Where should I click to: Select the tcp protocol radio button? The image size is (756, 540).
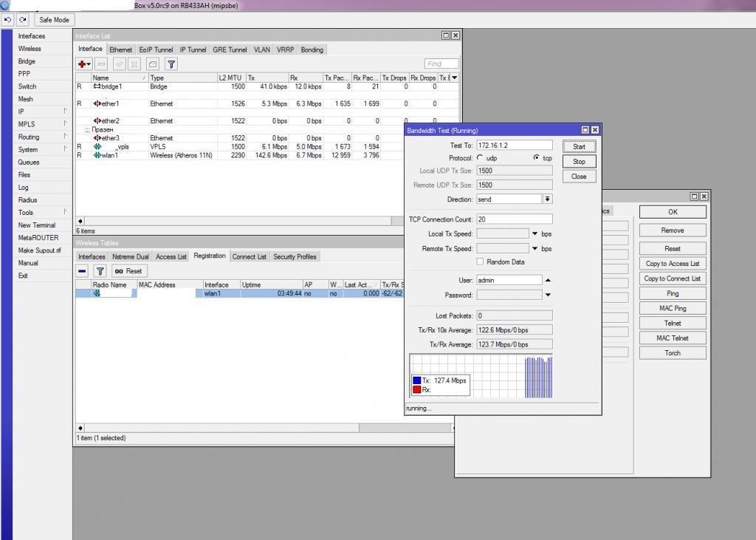(x=536, y=158)
